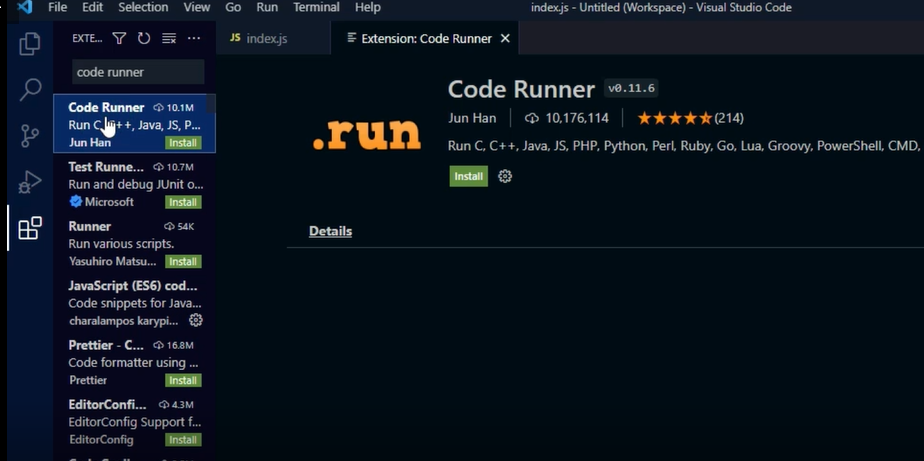This screenshot has height=461, width=924.
Task: Open the Terminal menu
Action: coord(316,8)
